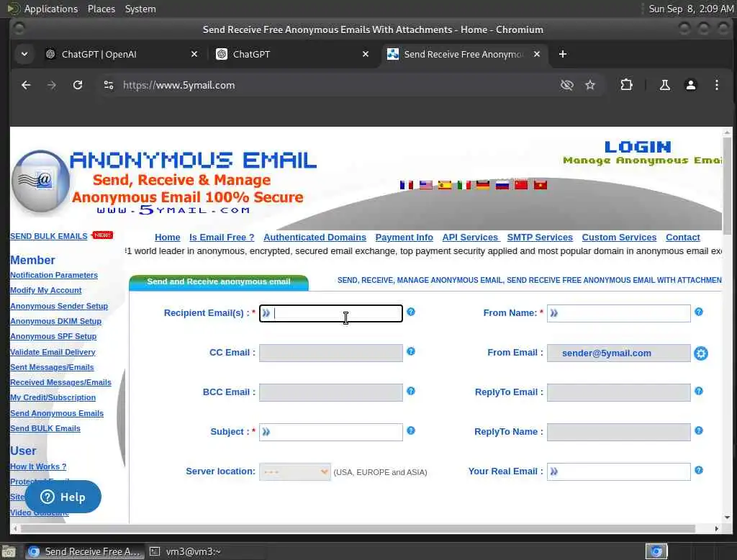Select the Vietnamese flag language
The height and width of the screenshot is (560, 737).
[x=540, y=185]
